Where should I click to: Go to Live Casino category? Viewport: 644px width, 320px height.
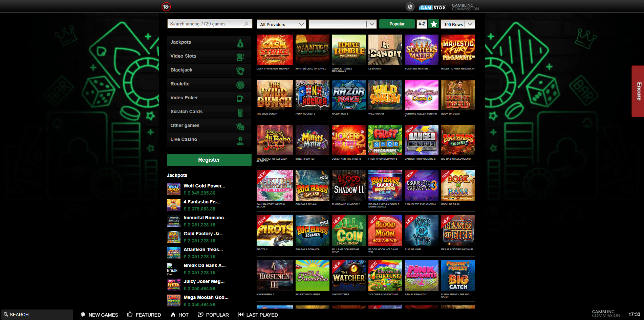[209, 140]
